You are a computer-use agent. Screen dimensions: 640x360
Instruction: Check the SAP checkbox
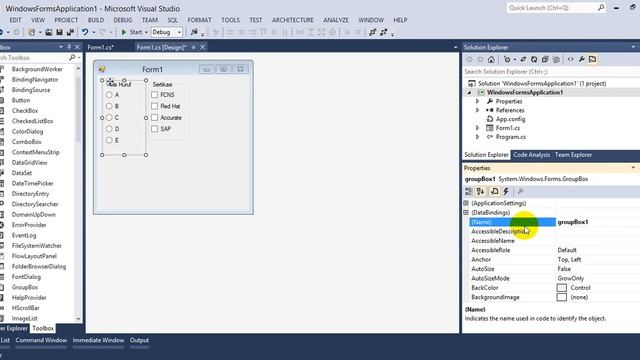[x=154, y=129]
